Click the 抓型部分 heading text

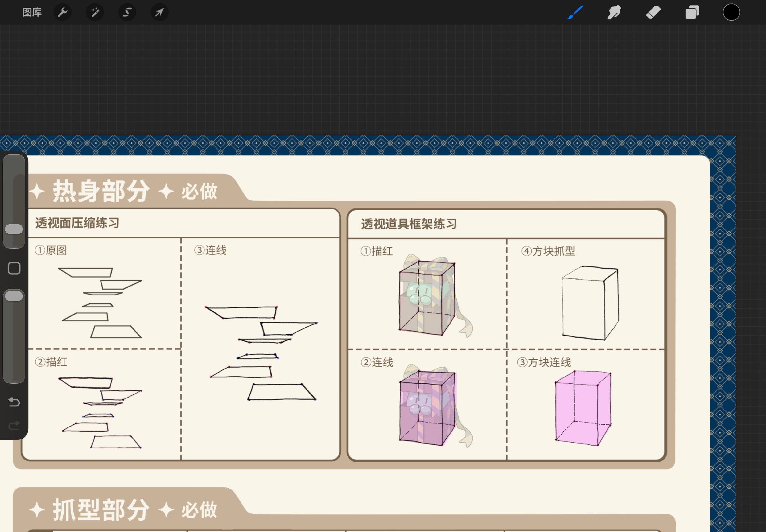pos(101,510)
